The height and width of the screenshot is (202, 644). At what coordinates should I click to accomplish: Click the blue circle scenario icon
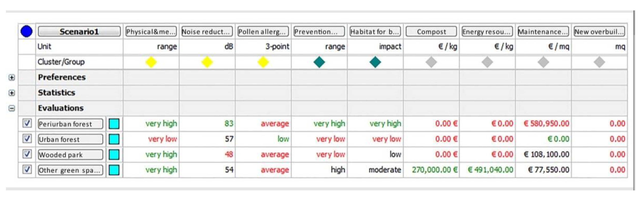click(x=26, y=32)
